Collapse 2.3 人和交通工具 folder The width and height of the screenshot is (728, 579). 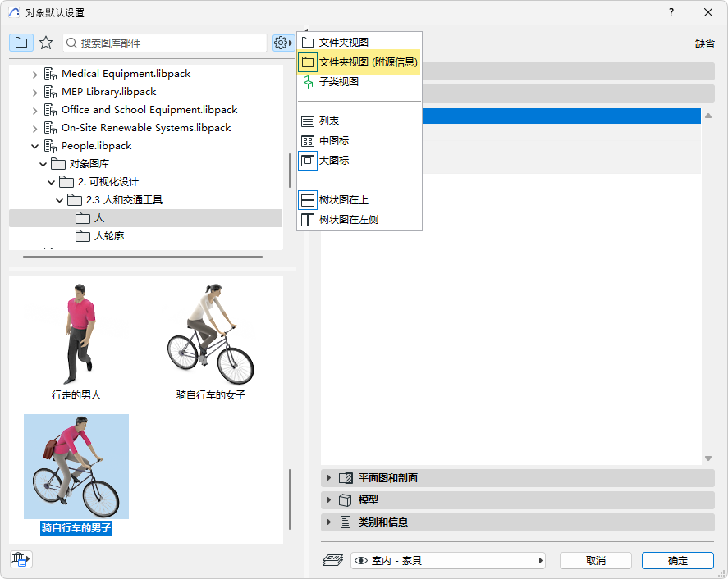[x=59, y=200]
